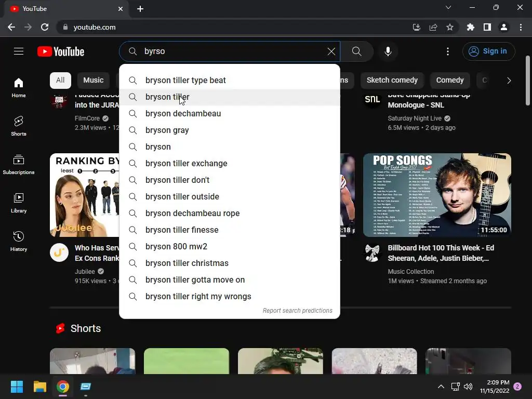Go back with the browser back arrow
Image resolution: width=532 pixels, height=399 pixels.
(11, 27)
